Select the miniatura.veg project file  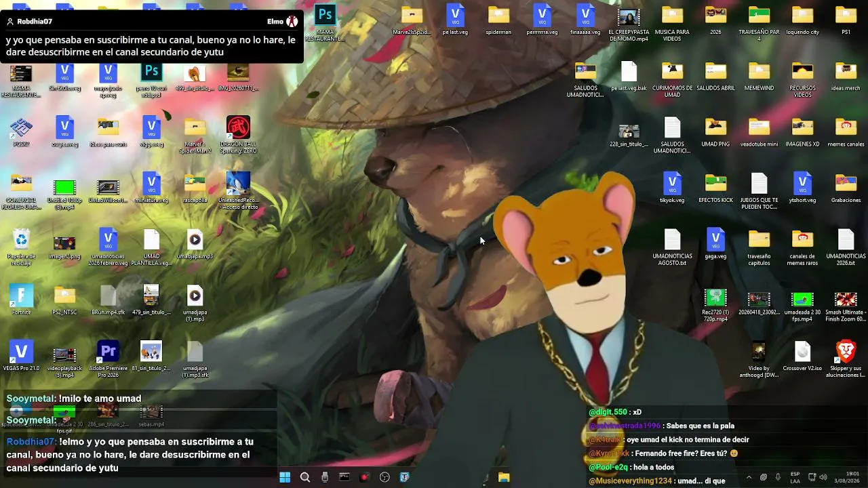(x=151, y=188)
